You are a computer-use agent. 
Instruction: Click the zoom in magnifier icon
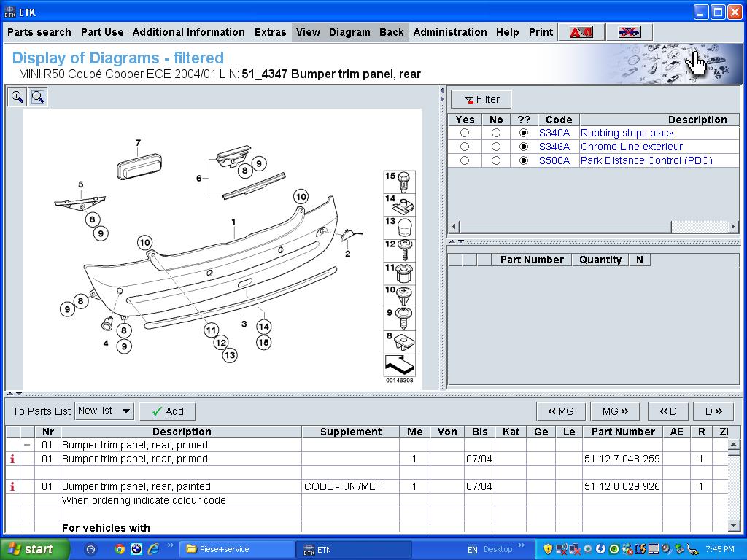tap(18, 97)
